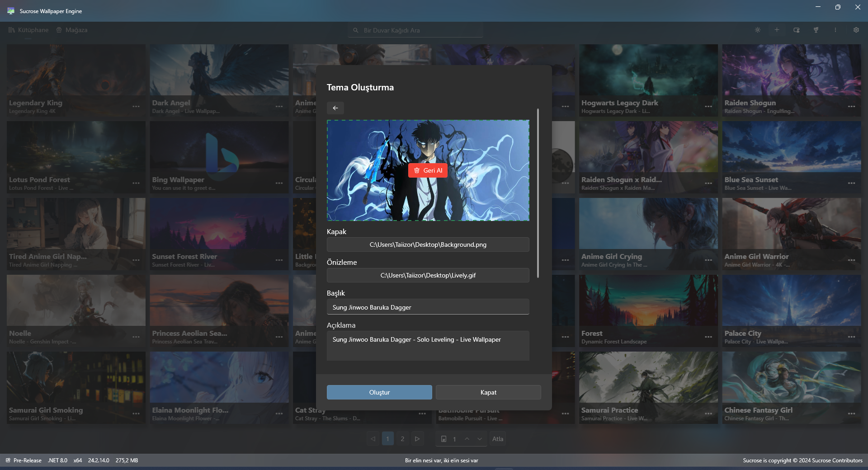Expand the menu for Sunset Forest River card
Viewport: 868px width, 470px height.
279,260
